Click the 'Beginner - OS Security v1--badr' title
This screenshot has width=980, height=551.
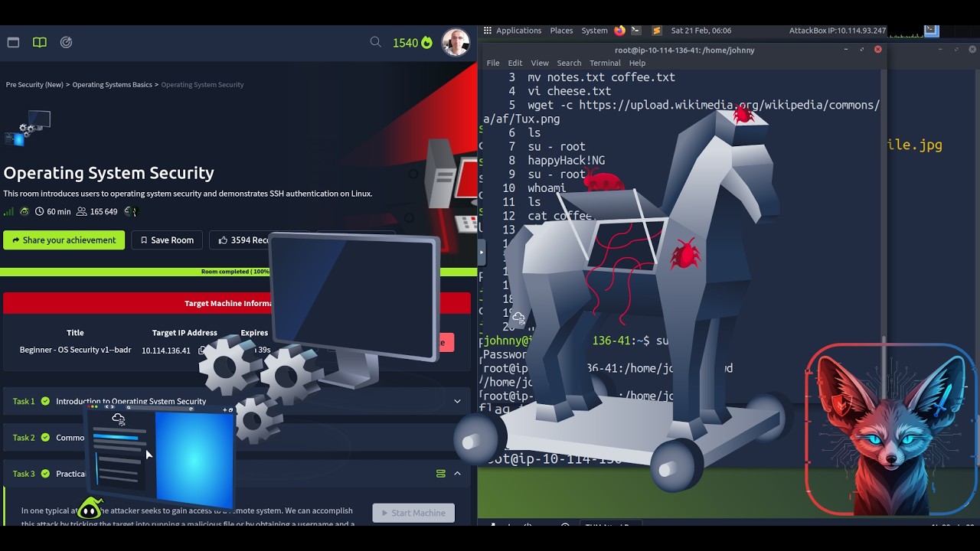[x=75, y=350]
